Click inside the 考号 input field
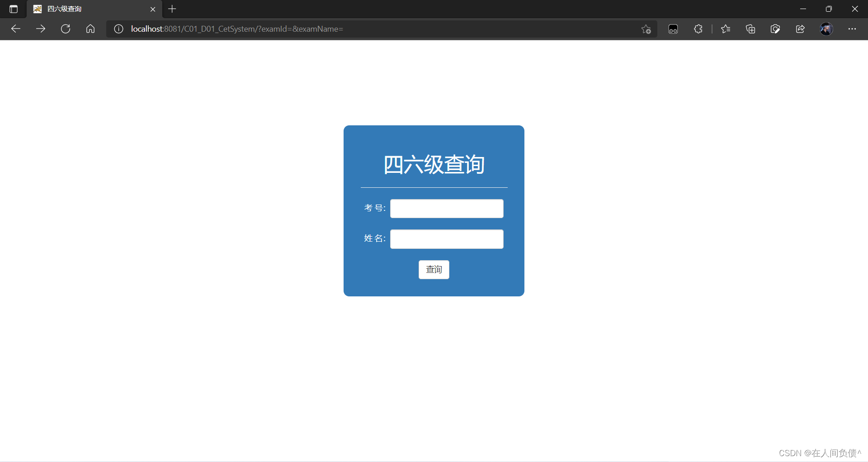The height and width of the screenshot is (462, 868). (x=446, y=208)
